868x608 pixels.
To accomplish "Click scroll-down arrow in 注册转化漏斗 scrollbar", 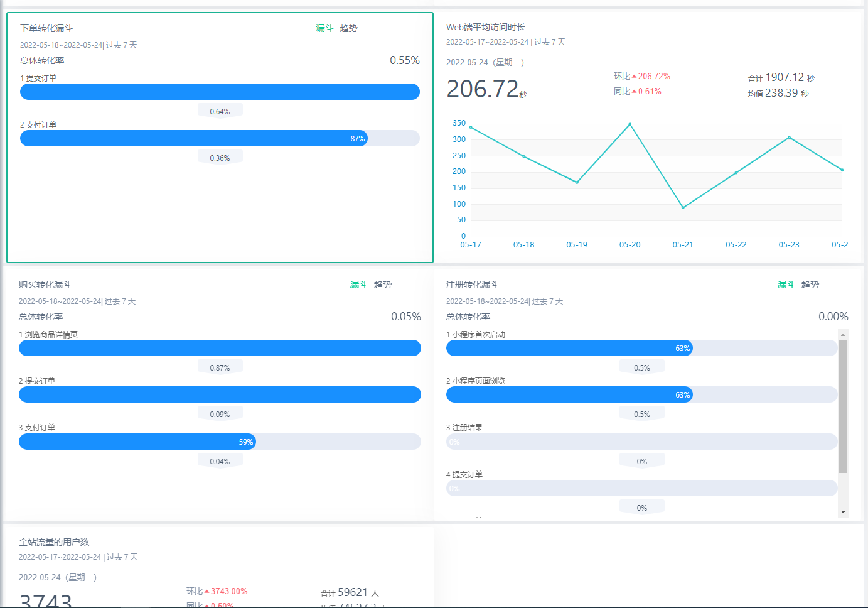I will point(843,512).
